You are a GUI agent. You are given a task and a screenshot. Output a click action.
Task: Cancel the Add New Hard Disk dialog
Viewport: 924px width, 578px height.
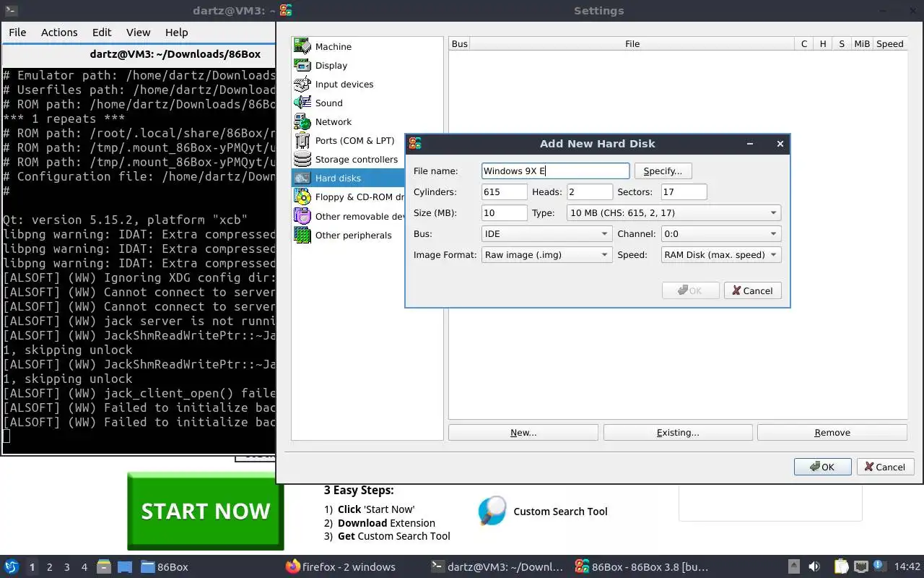(752, 290)
